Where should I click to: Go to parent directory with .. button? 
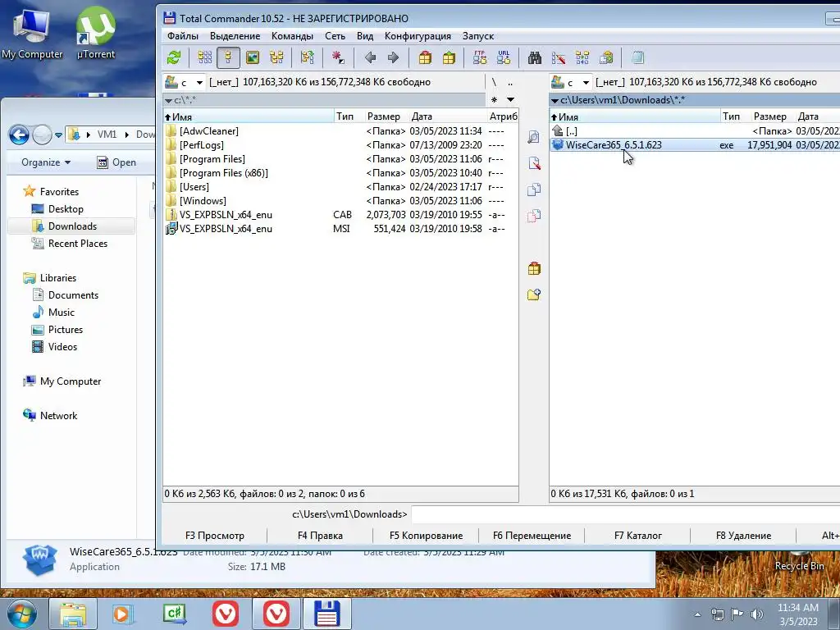click(x=510, y=82)
